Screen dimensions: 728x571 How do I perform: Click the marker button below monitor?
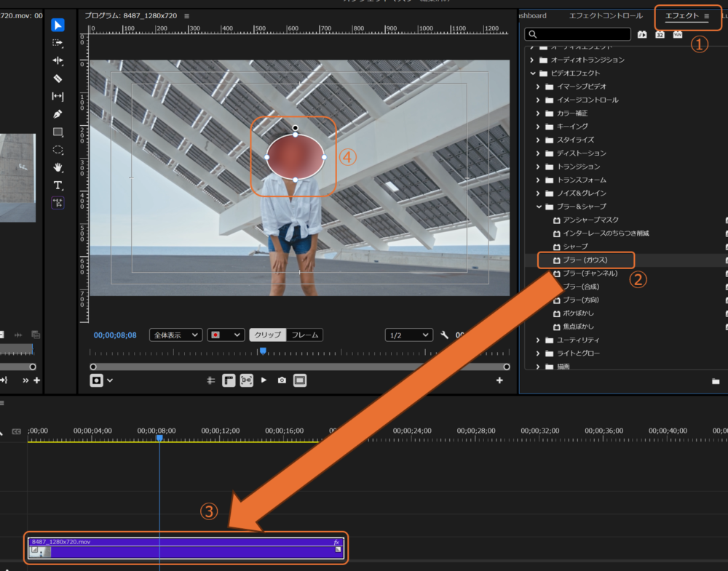[96, 380]
